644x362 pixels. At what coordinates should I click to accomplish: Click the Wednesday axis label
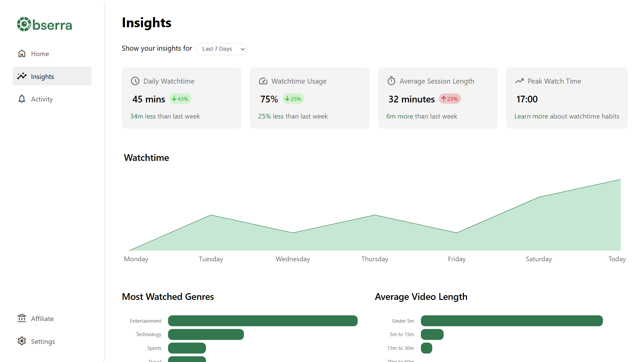293,259
